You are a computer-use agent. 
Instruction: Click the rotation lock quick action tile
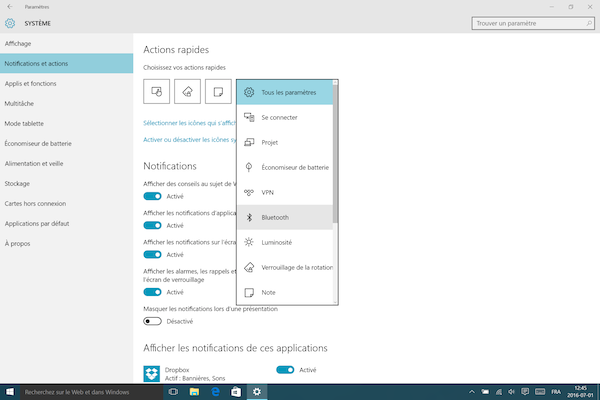click(188, 91)
